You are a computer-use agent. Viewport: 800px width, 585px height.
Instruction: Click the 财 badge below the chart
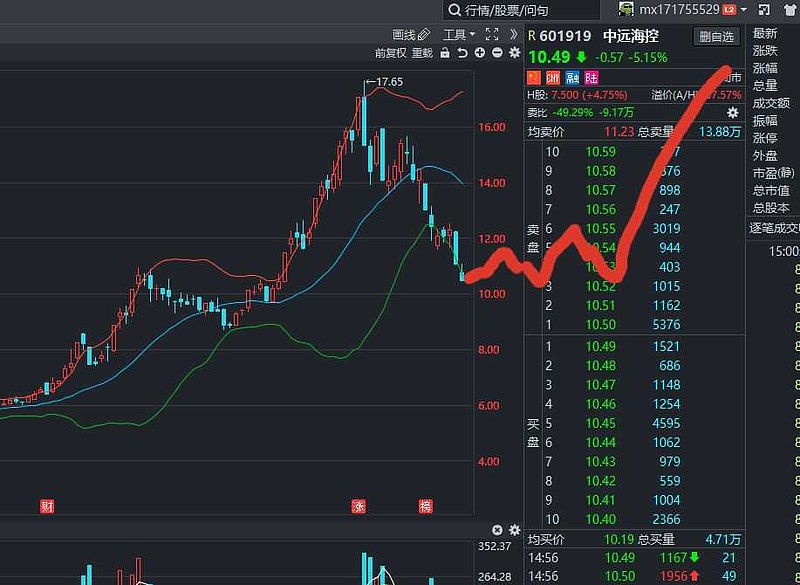coord(45,507)
